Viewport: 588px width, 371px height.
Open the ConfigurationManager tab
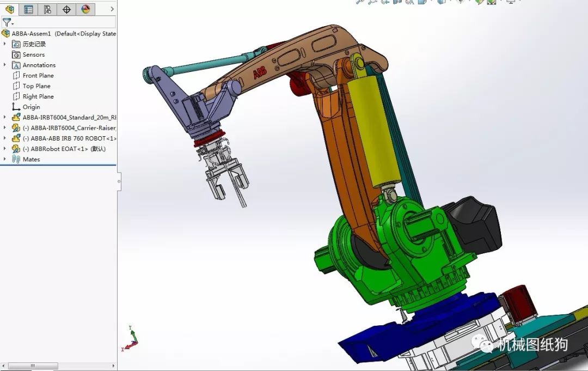click(x=47, y=9)
